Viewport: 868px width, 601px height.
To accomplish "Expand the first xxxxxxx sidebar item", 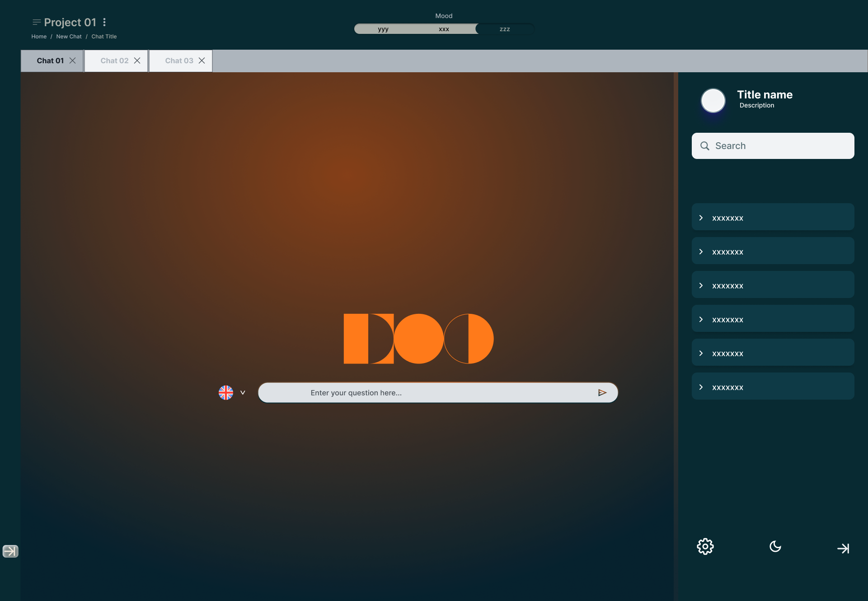I will 773,217.
